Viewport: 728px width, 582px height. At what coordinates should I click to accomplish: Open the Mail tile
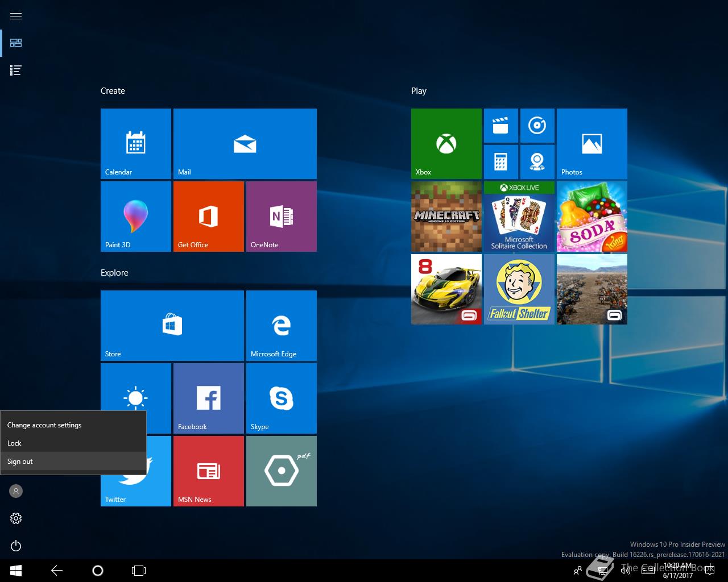click(x=245, y=144)
